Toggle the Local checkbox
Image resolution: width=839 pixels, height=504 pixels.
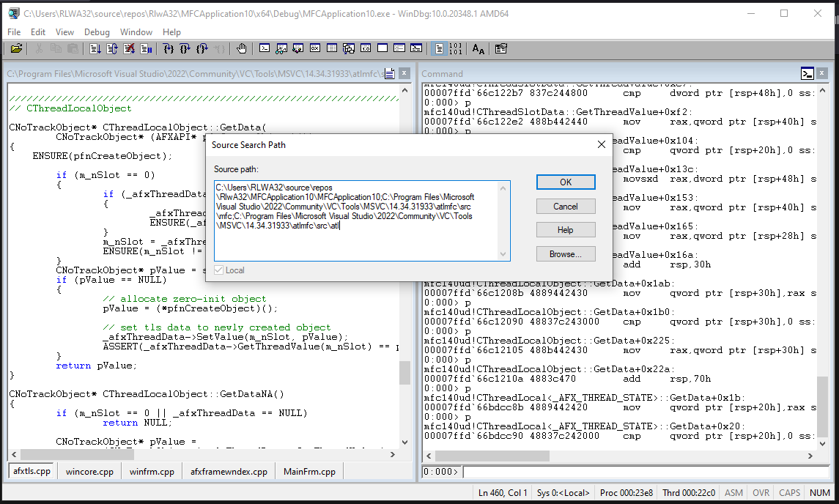219,270
